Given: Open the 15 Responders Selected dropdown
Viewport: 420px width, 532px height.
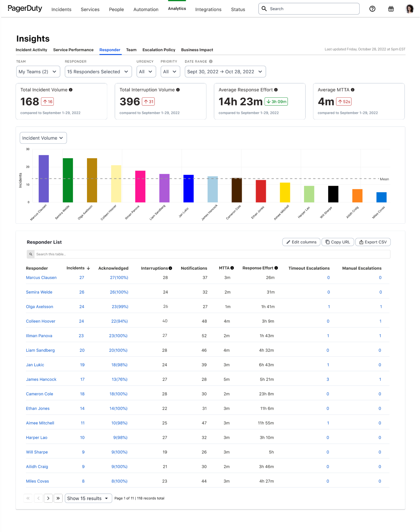Looking at the screenshot, I should 98,72.
